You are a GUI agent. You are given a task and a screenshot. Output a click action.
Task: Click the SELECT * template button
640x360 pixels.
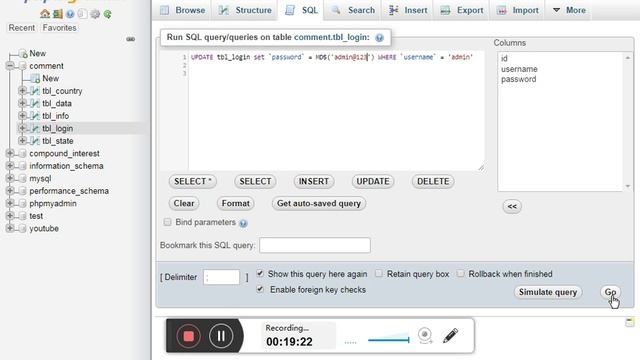tap(193, 181)
